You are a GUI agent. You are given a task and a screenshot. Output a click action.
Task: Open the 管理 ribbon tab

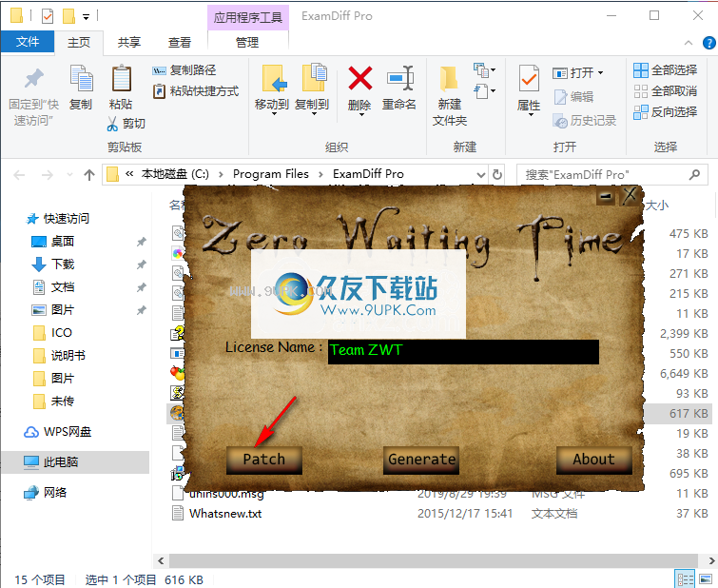coord(247,43)
